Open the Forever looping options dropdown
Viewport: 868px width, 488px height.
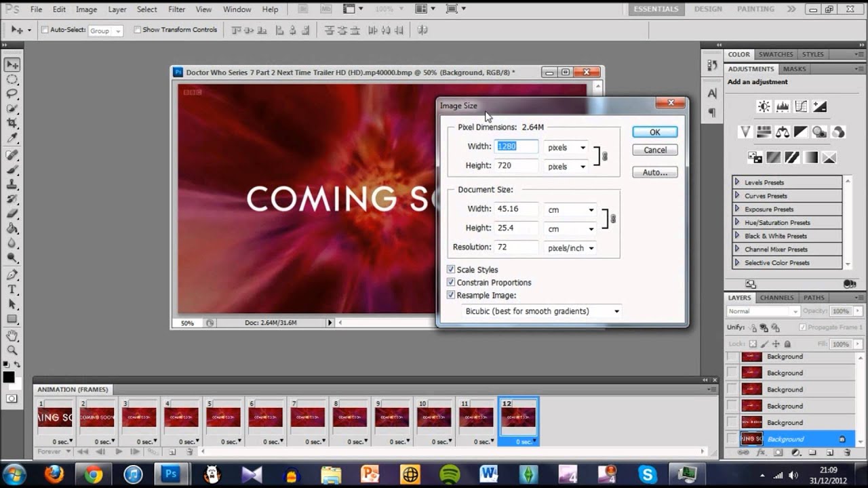(54, 451)
